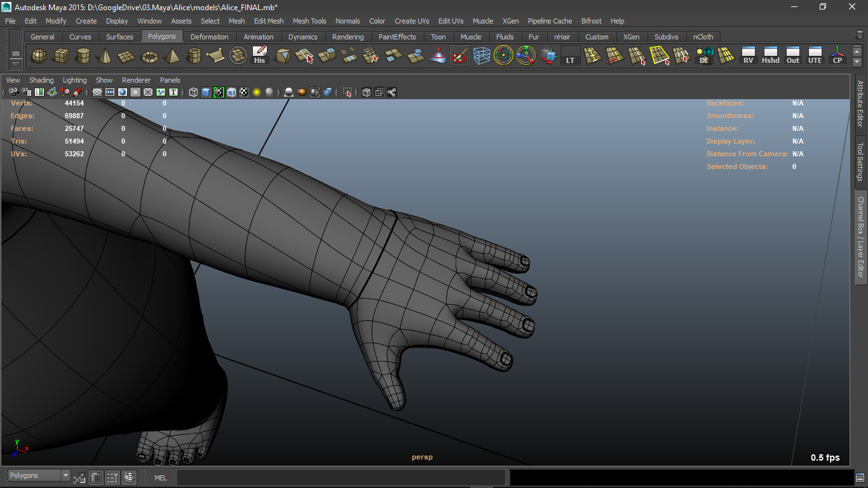Click the DE shelf icon
868x488 pixels.
click(x=704, y=56)
